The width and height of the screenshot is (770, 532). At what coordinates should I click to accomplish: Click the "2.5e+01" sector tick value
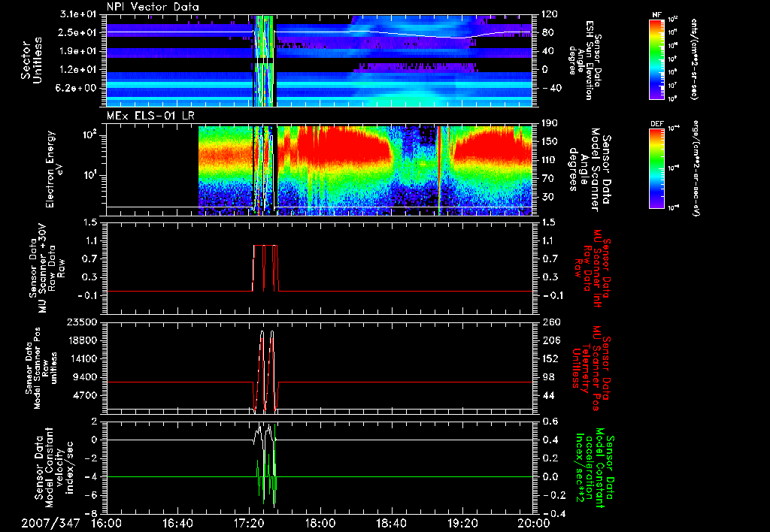[79, 32]
